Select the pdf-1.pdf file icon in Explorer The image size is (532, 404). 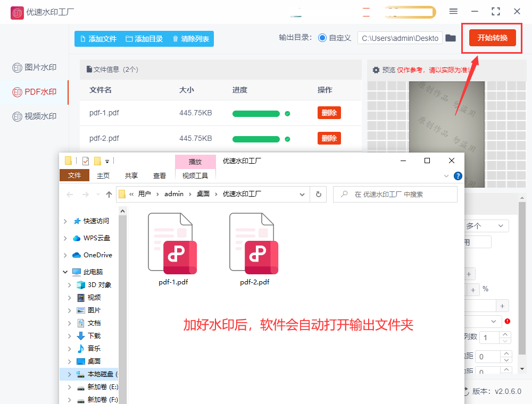[173, 243]
